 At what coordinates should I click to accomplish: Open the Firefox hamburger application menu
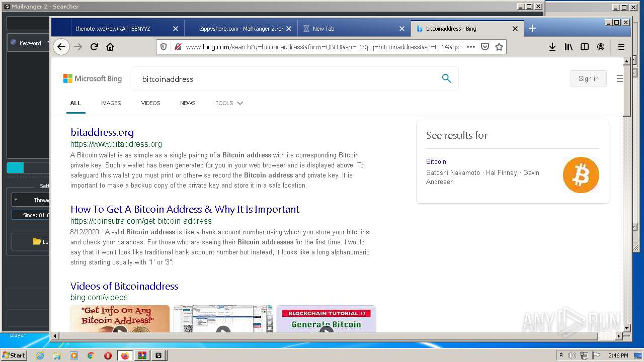coord(621,47)
